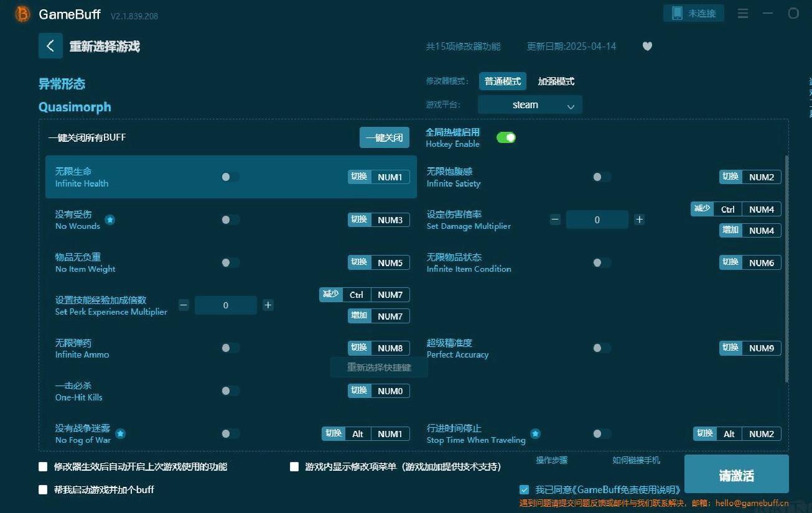
Task: Toggle Infinite Health switch
Action: tap(230, 177)
